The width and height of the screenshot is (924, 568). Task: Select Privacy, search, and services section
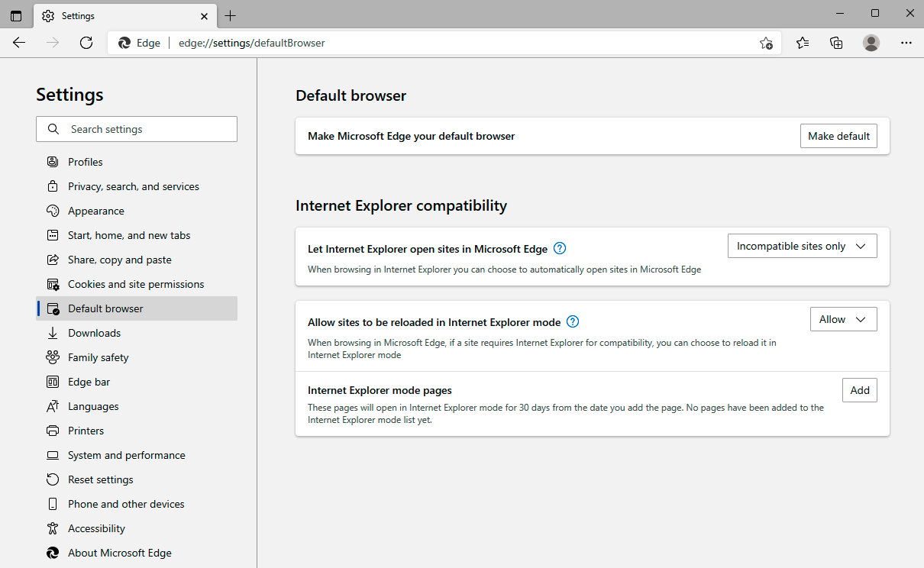133,186
